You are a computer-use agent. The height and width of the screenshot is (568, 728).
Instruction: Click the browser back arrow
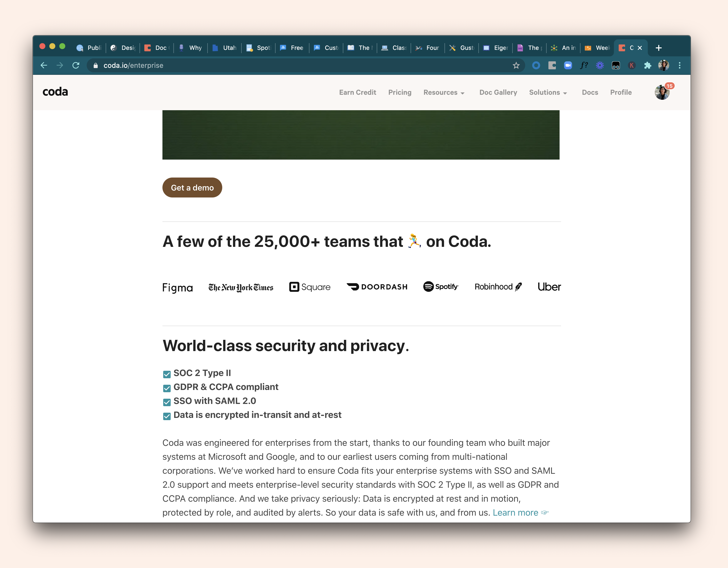pos(44,65)
